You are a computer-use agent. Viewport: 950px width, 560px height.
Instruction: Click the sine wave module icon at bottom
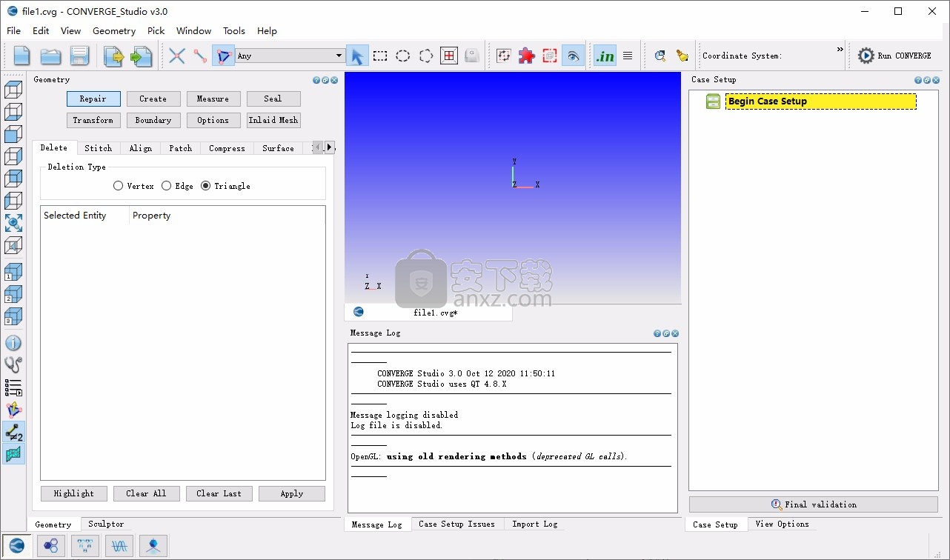[x=119, y=546]
